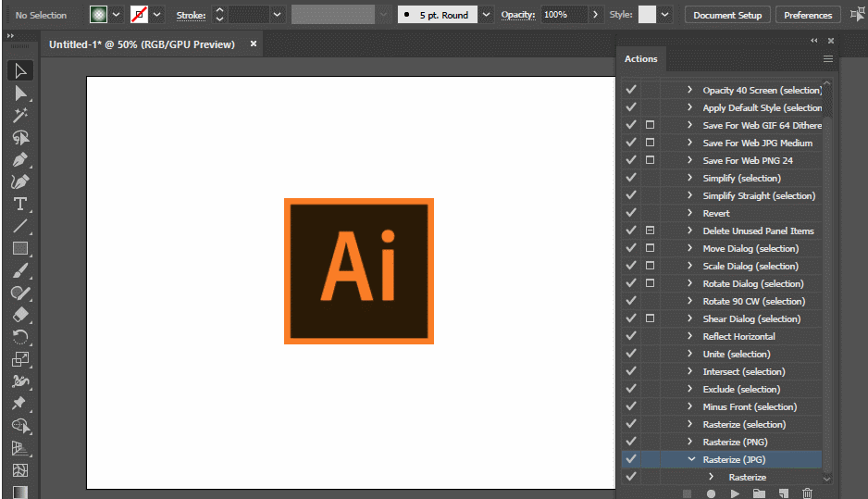Screen dimensions: 868x499
Task: Select the Untitled-1 document tab
Action: 142,44
